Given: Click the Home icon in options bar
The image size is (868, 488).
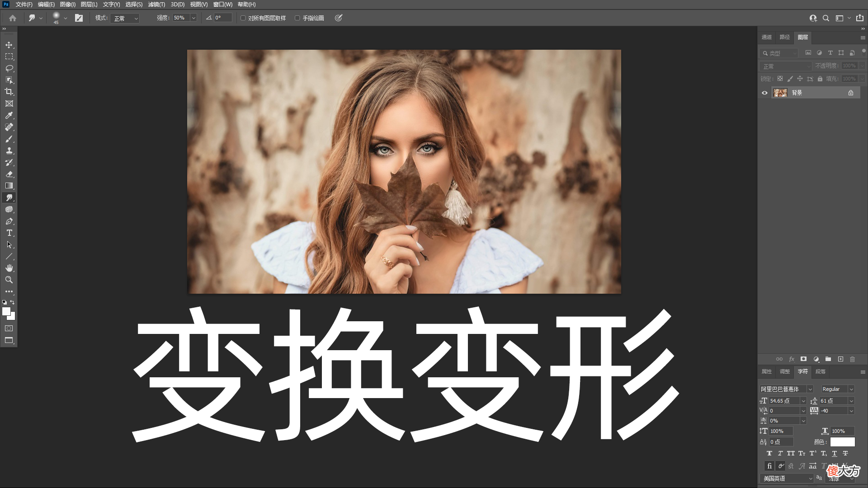Looking at the screenshot, I should coord(13,18).
